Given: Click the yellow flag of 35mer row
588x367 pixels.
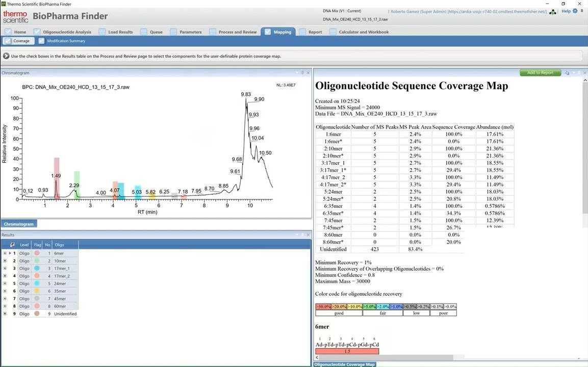Looking at the screenshot, I should pos(37,291).
